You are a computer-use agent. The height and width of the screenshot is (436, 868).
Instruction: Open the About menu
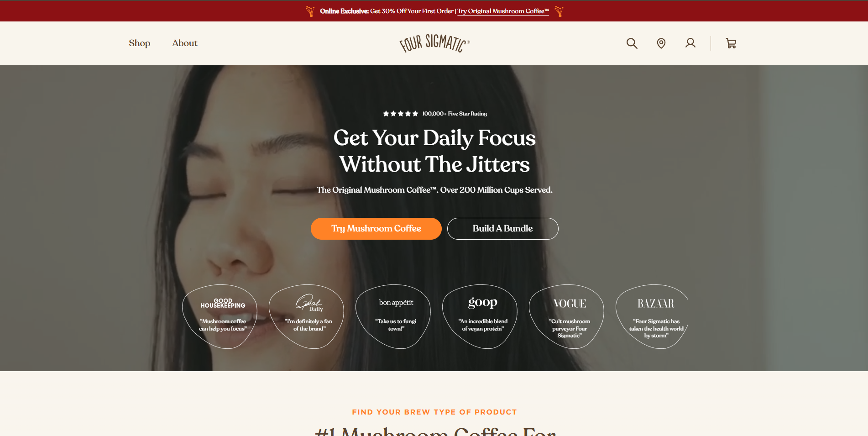[x=185, y=43]
